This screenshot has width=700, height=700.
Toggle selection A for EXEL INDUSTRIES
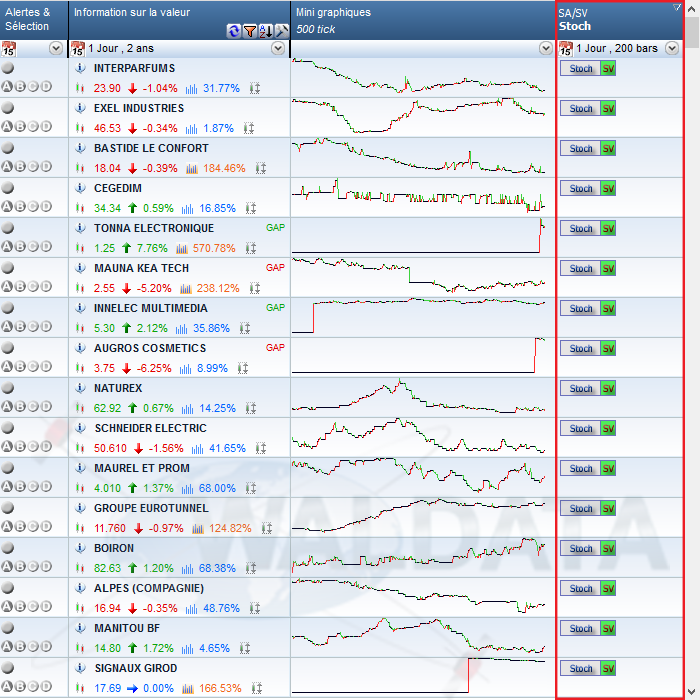[x=7, y=126]
